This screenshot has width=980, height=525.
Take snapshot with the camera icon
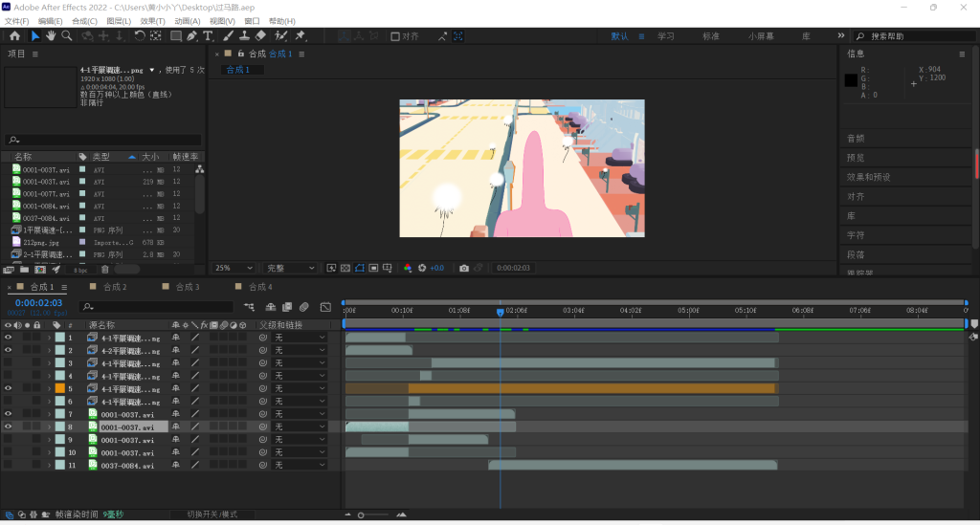coord(464,268)
